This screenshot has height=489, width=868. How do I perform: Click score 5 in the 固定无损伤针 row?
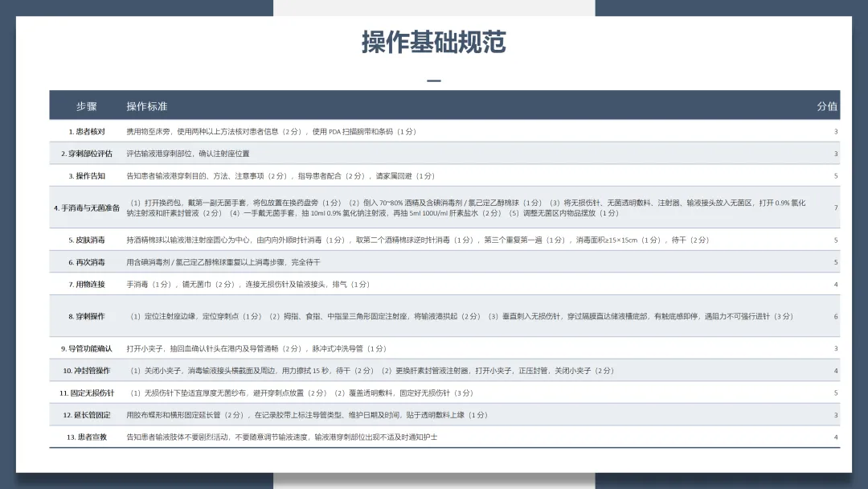[836, 393]
